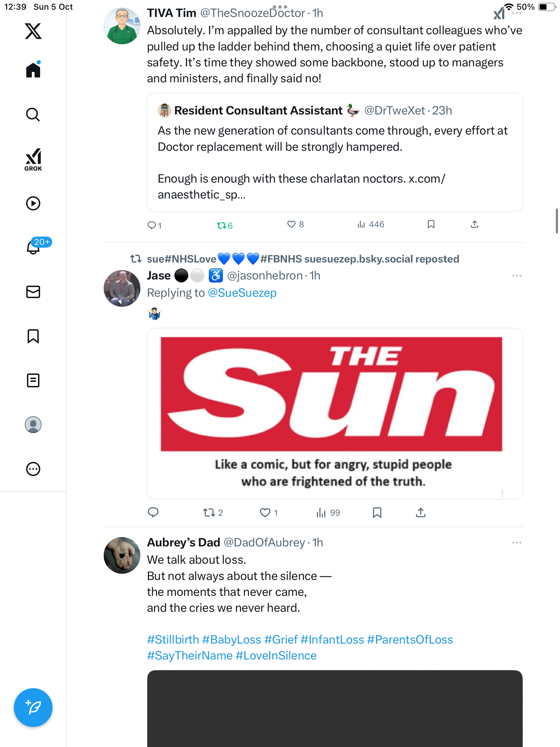Compose a new post
This screenshot has width=560, height=747.
coord(33,708)
